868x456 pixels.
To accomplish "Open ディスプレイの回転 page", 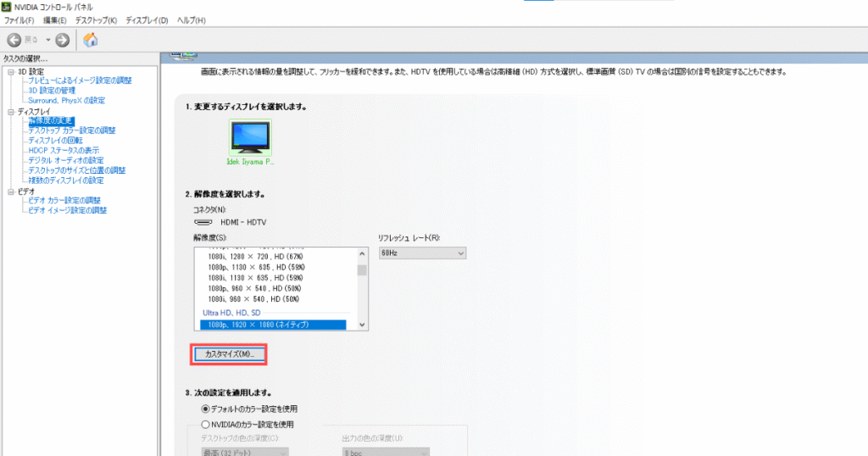I will click(55, 141).
